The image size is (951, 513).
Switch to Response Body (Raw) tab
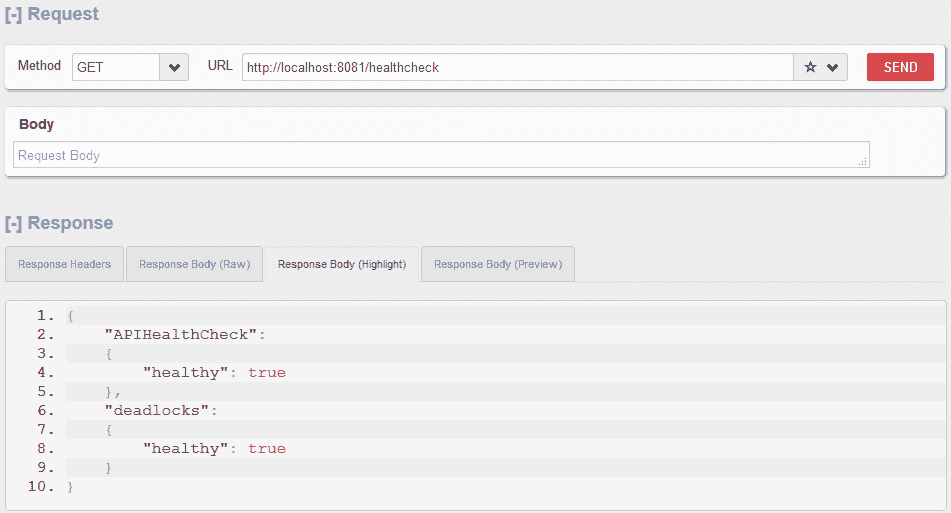point(195,264)
